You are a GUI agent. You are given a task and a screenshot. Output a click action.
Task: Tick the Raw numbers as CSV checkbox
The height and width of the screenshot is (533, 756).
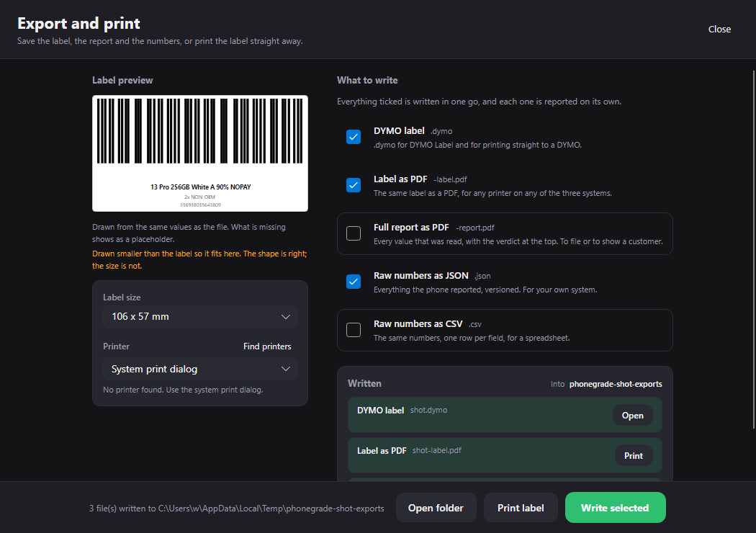point(354,330)
